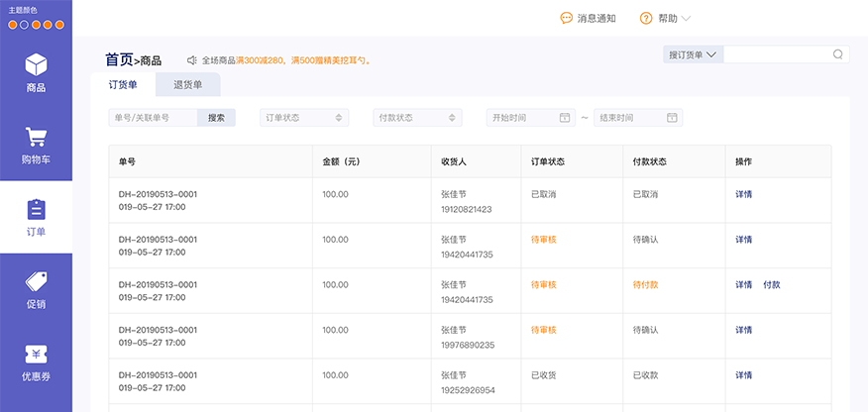The image size is (868, 412).
Task: Open the 促销 price tag icon
Action: (x=36, y=281)
